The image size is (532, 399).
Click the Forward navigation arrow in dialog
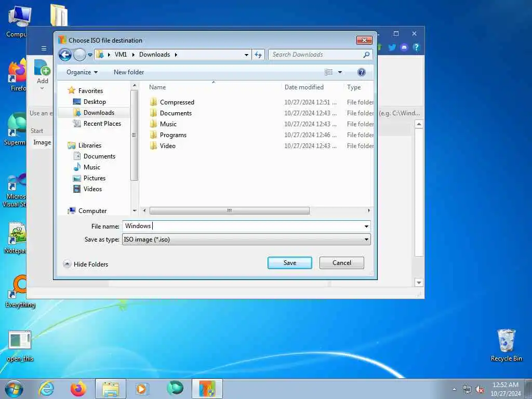[79, 55]
